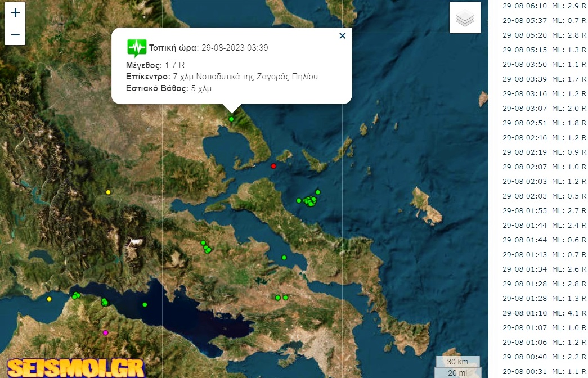The width and height of the screenshot is (588, 378).
Task: Zoom in the map with plus button
Action: 15,13
